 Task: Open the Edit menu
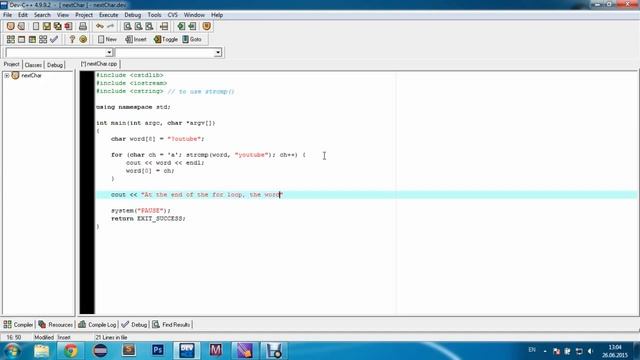[23, 15]
